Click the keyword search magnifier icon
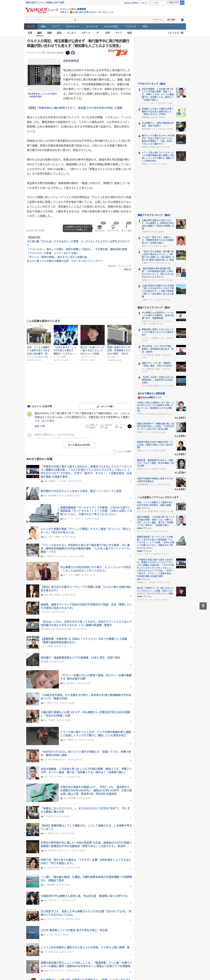The image size is (210, 980). [x=75, y=20]
